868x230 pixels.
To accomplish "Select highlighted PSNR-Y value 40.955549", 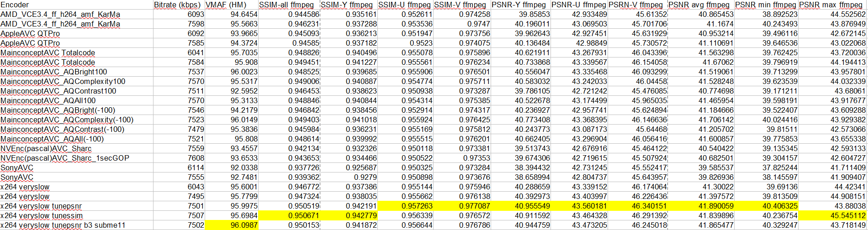I will (520, 206).
